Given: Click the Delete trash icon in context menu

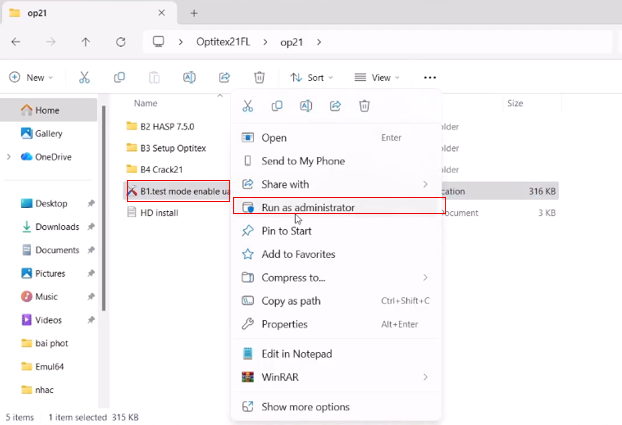Looking at the screenshot, I should coord(365,106).
